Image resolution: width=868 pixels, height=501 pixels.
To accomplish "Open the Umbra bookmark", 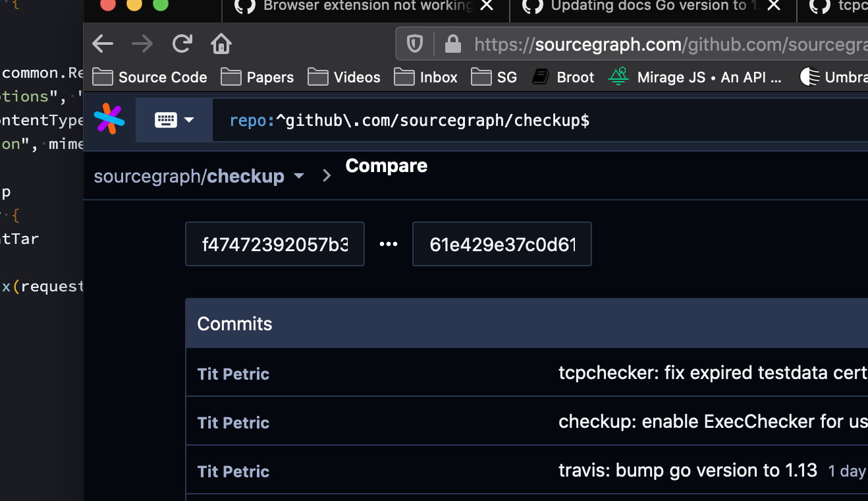I will pos(833,77).
